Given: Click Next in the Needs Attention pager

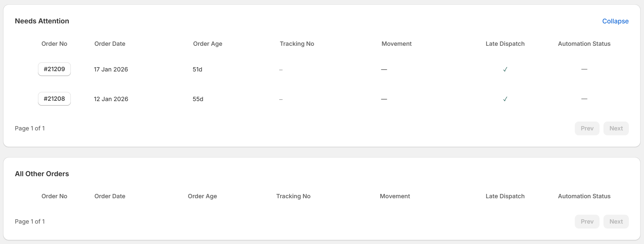Looking at the screenshot, I should (616, 128).
